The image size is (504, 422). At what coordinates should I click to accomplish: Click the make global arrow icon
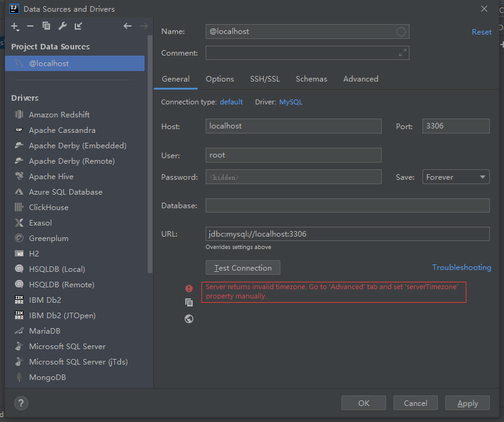pyautogui.click(x=78, y=26)
